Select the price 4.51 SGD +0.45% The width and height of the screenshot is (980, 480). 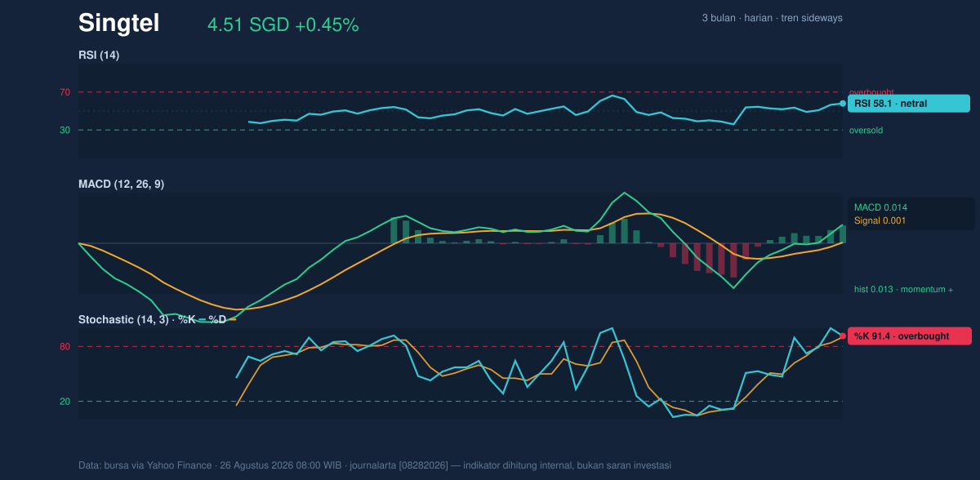[283, 24]
